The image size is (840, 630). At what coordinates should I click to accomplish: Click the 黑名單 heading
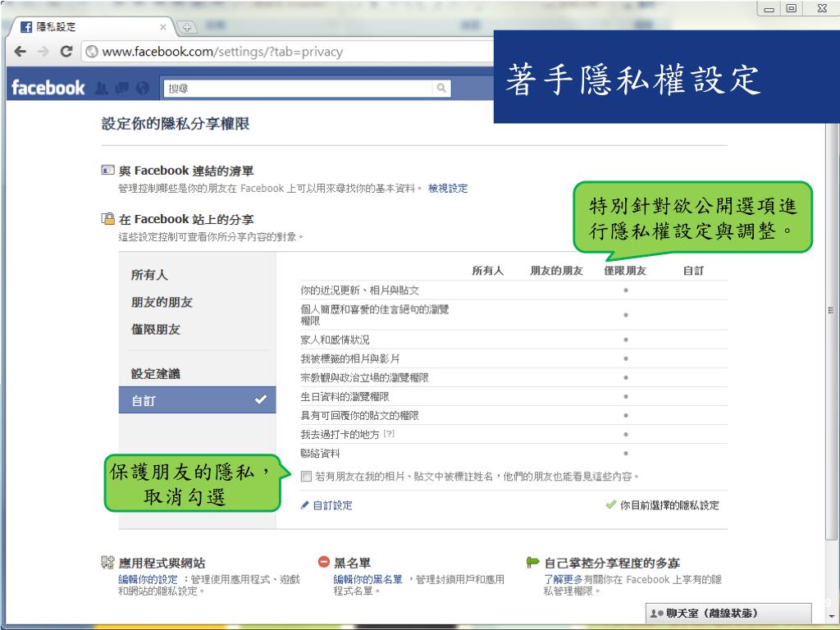[x=353, y=563]
